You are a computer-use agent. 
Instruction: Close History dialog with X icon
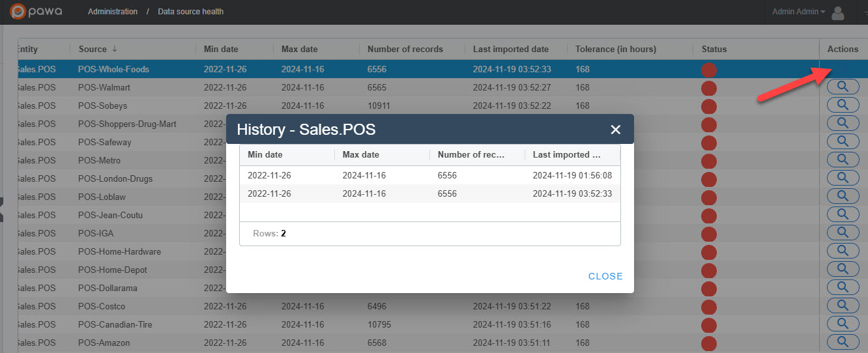615,130
